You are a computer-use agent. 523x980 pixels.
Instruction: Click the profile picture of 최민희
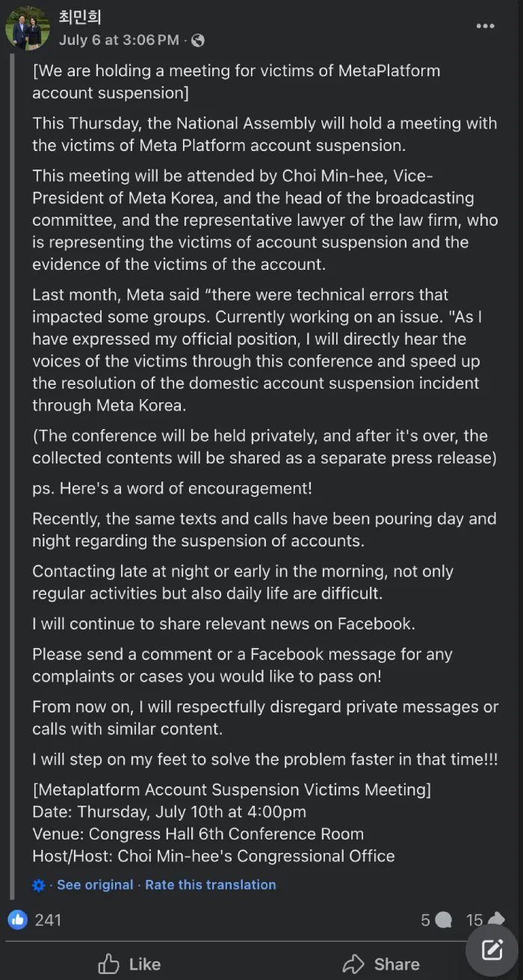28,28
